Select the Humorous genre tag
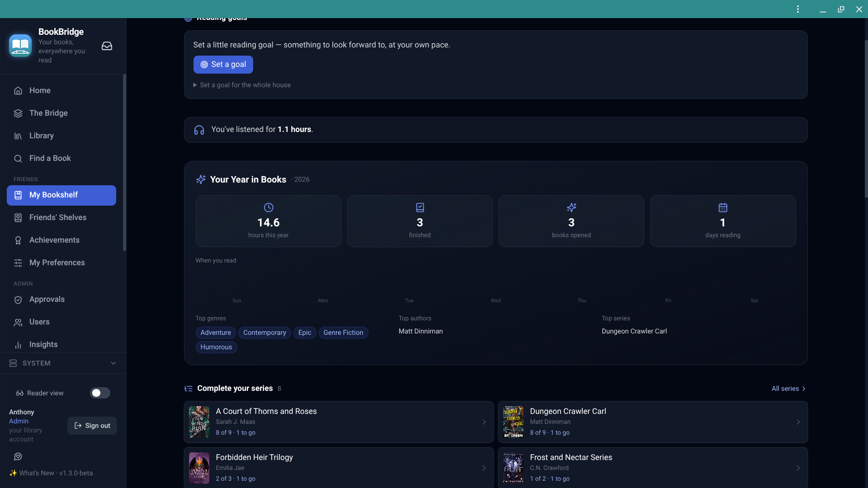Viewport: 868px width, 488px height. (x=216, y=347)
